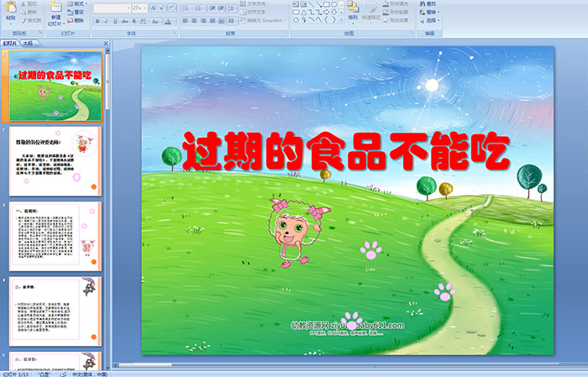Image resolution: width=588 pixels, height=377 pixels.
Task: Switch to the Slides pane tab
Action: (x=10, y=44)
